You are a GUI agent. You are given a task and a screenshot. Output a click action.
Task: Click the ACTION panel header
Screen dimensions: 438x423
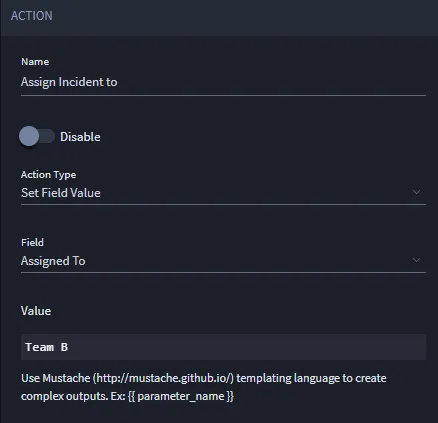219,16
